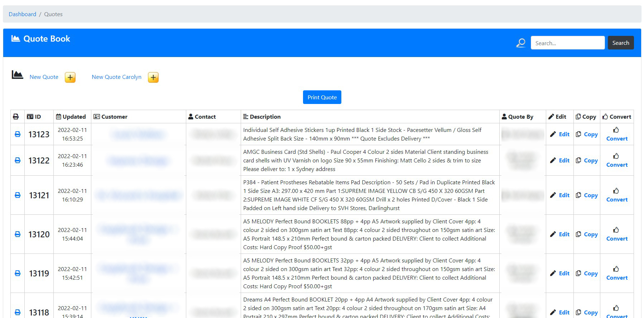Click the printer icon for quote 13123
The height and width of the screenshot is (318, 644).
click(17, 134)
